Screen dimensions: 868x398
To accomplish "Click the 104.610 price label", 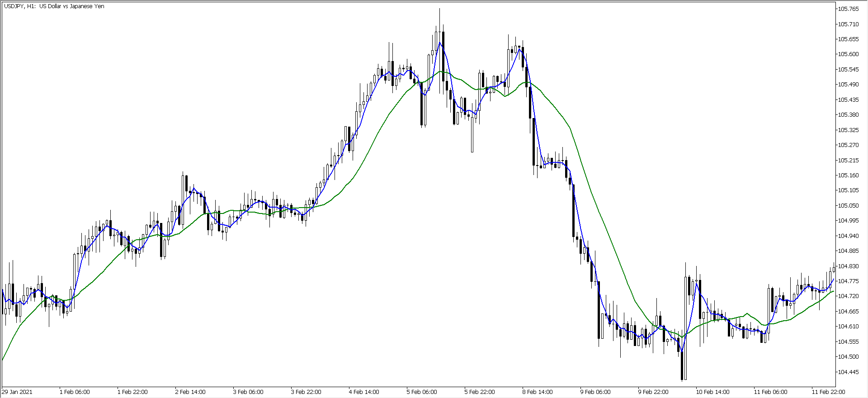I will 849,327.
